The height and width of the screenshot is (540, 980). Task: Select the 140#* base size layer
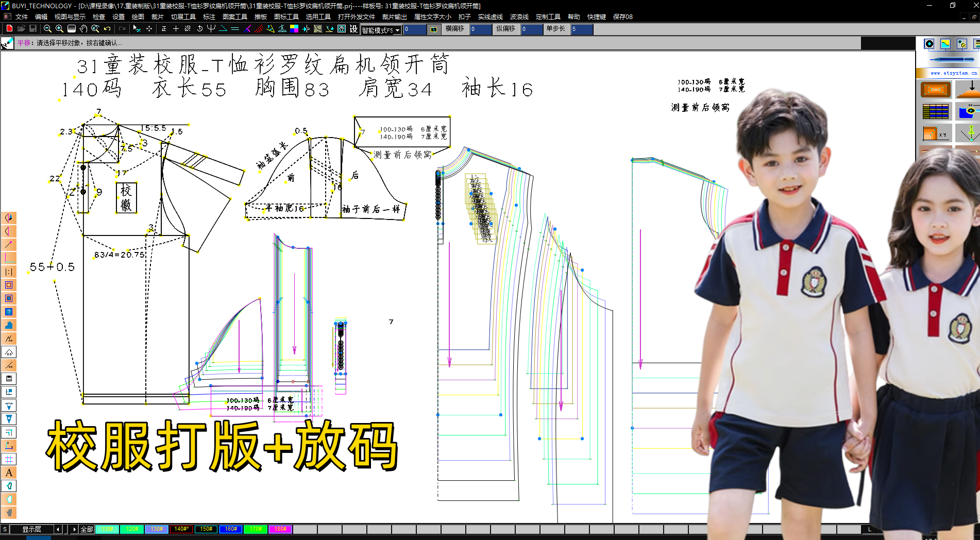point(181,529)
